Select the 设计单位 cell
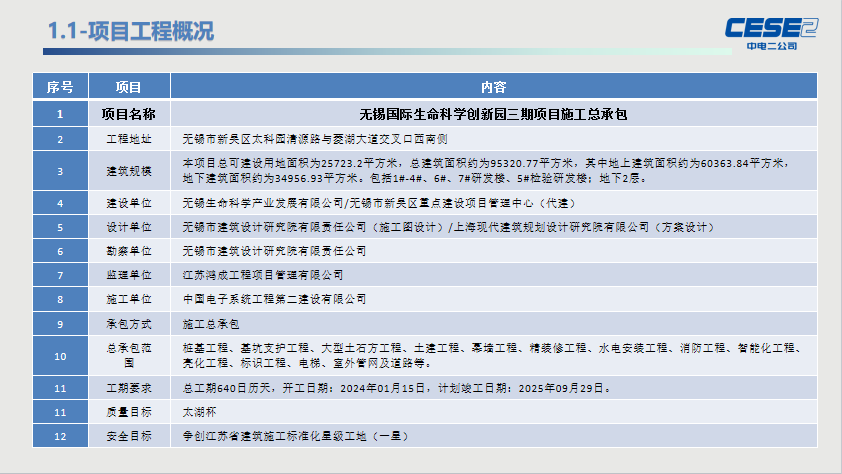Screen dimensions: 842x474 129,227
